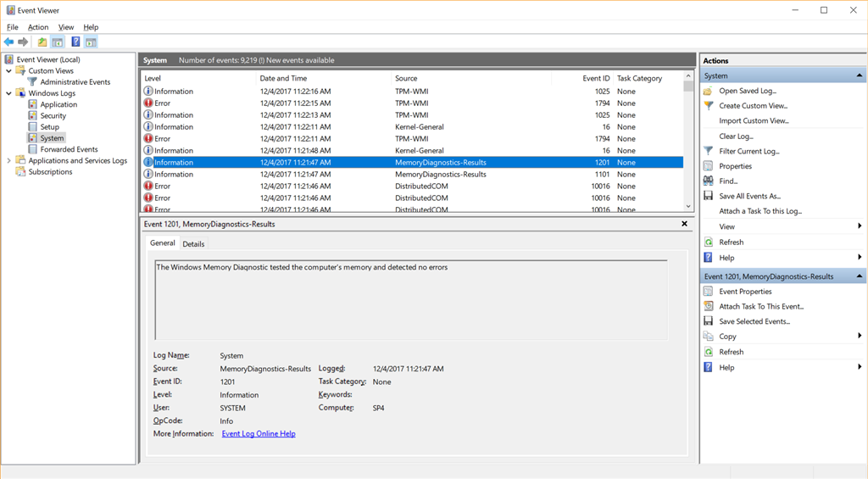Click the event description text box

pos(411,299)
